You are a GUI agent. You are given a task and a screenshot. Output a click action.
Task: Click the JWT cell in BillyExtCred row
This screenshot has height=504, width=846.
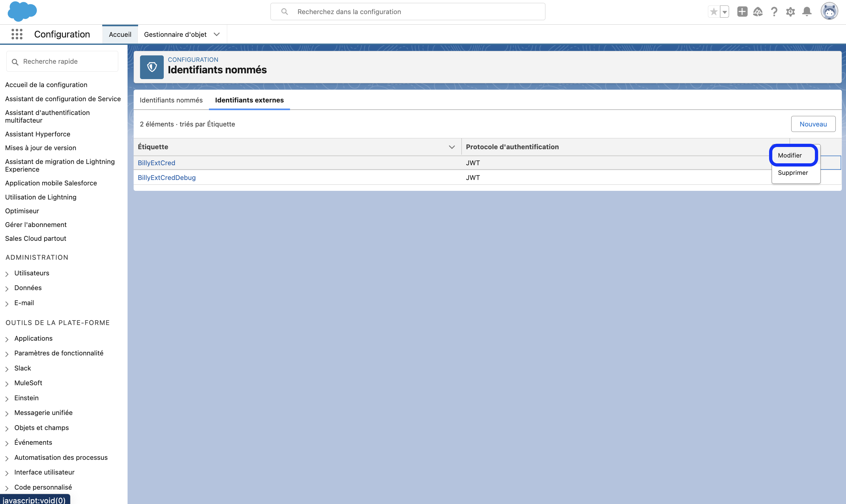pos(473,163)
